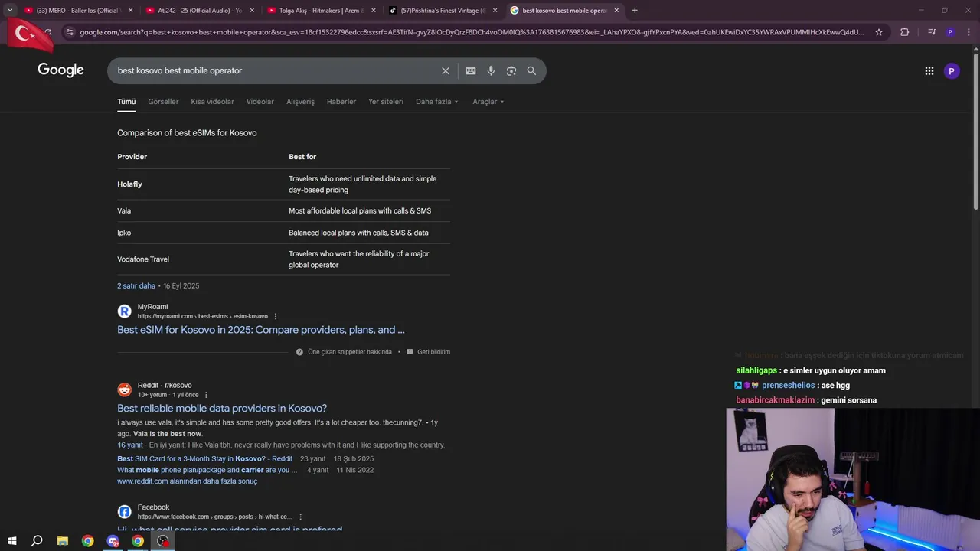Open Discord from the taskbar
Viewport: 980px width, 551px height.
point(113,541)
